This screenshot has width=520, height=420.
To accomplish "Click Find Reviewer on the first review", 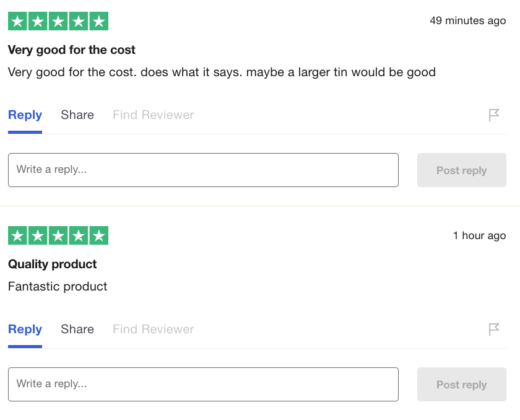I will click(x=153, y=115).
